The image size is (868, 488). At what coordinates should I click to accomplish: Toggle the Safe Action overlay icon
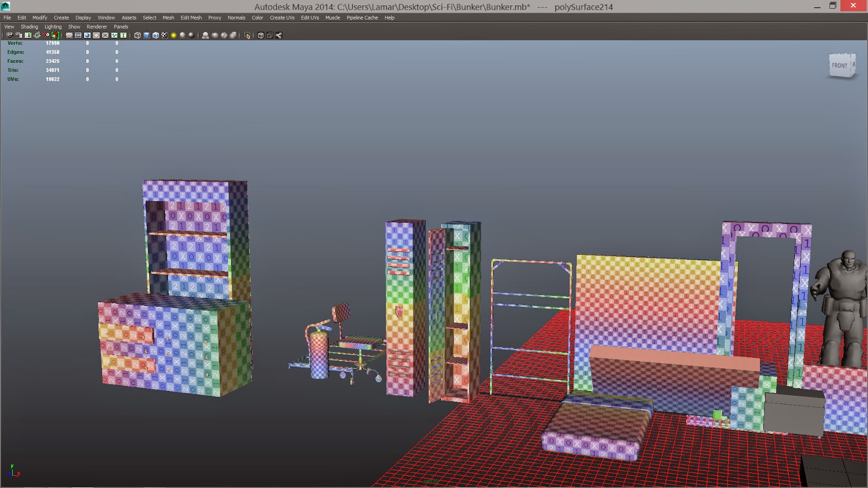coord(114,35)
